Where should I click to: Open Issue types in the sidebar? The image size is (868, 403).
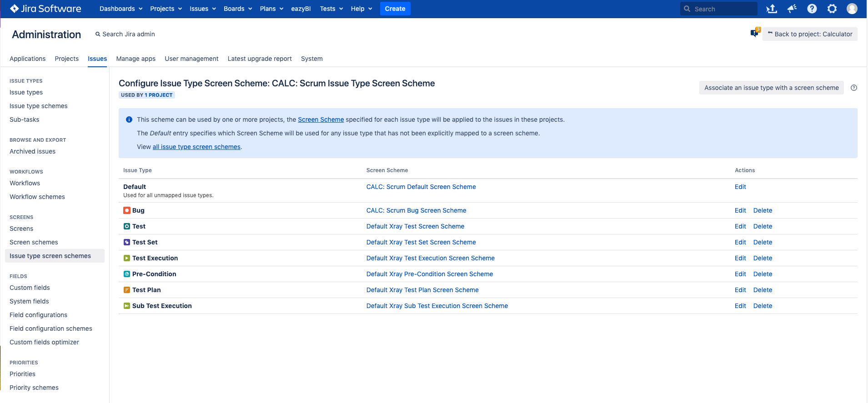click(x=26, y=92)
